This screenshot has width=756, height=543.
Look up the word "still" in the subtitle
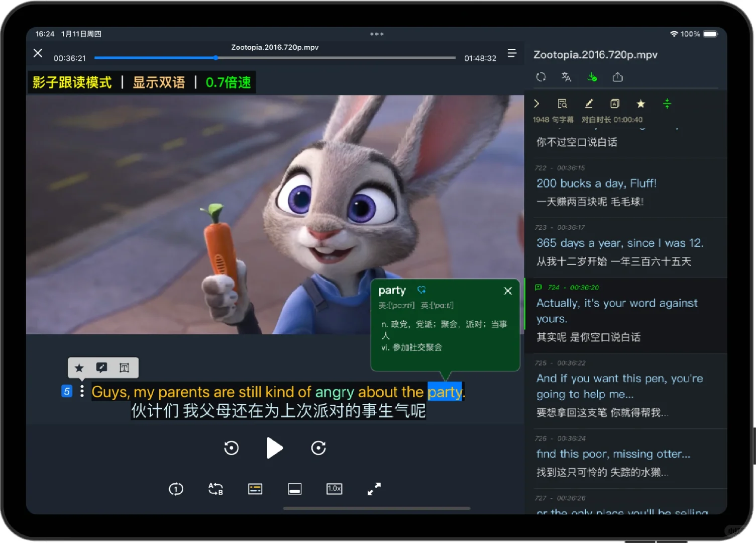click(250, 392)
